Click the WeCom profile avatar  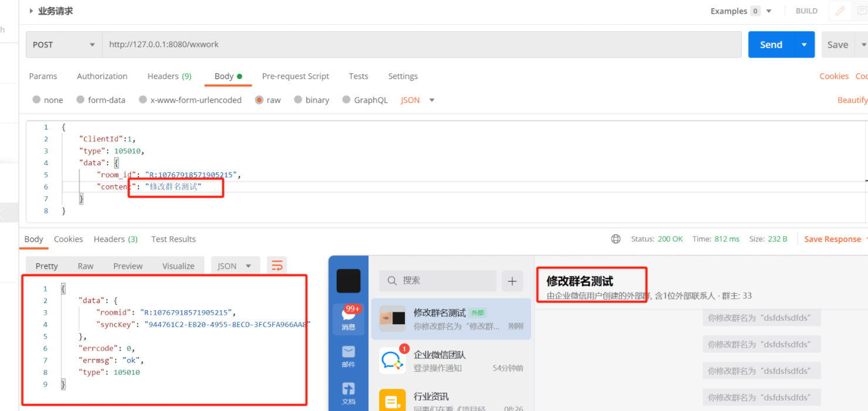pos(348,281)
